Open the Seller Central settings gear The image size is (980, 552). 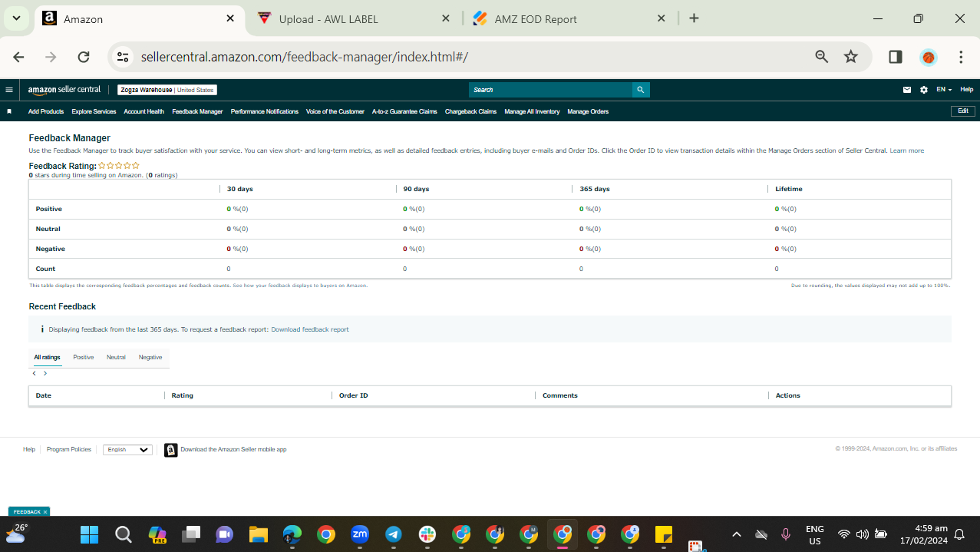tap(924, 90)
